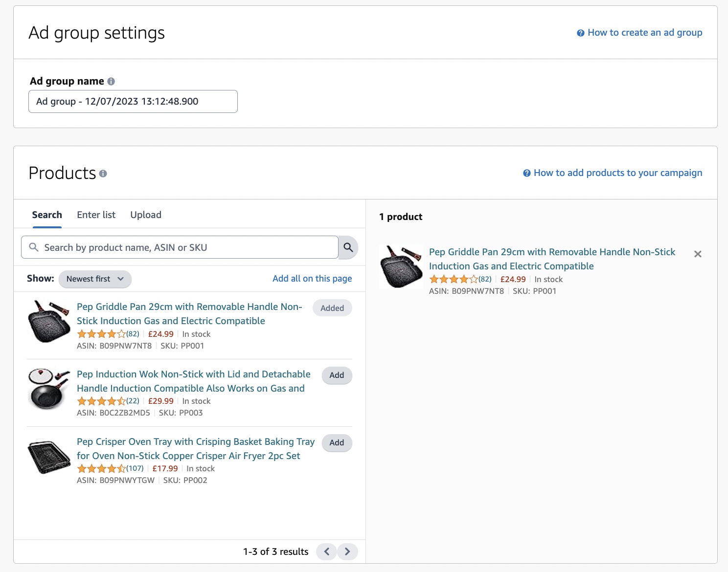Click the info icon next to Products heading

(103, 174)
